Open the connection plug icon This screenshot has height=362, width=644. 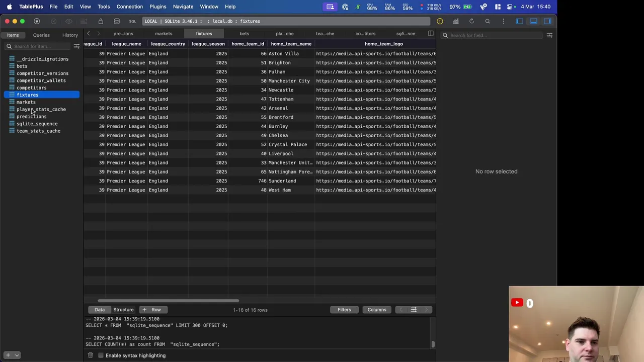click(37, 21)
